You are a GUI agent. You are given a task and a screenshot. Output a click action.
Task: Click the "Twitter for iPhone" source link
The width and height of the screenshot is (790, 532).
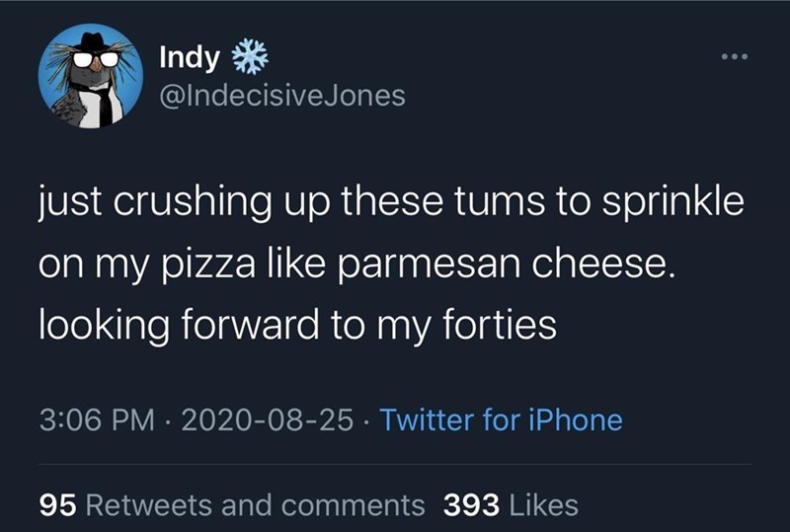[x=501, y=420]
